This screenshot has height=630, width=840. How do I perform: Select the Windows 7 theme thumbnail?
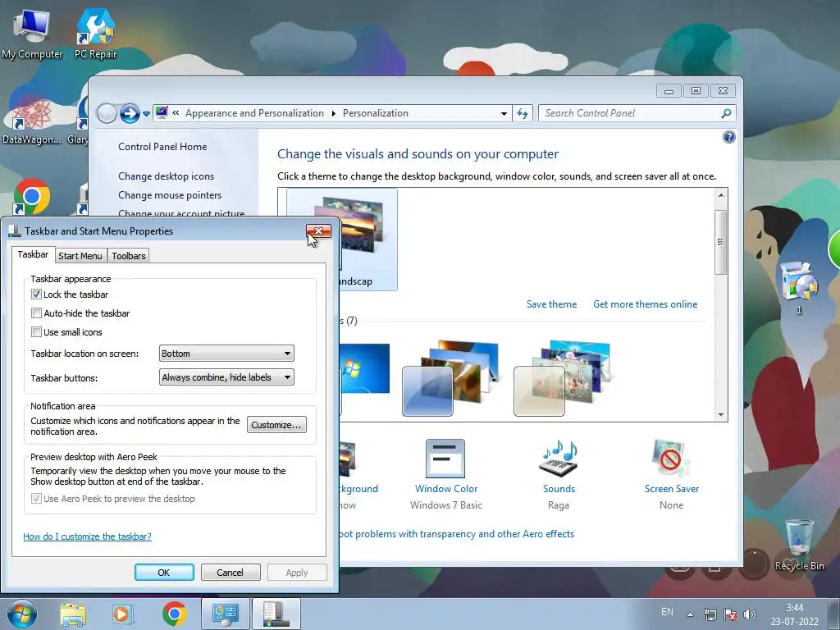[x=365, y=378]
